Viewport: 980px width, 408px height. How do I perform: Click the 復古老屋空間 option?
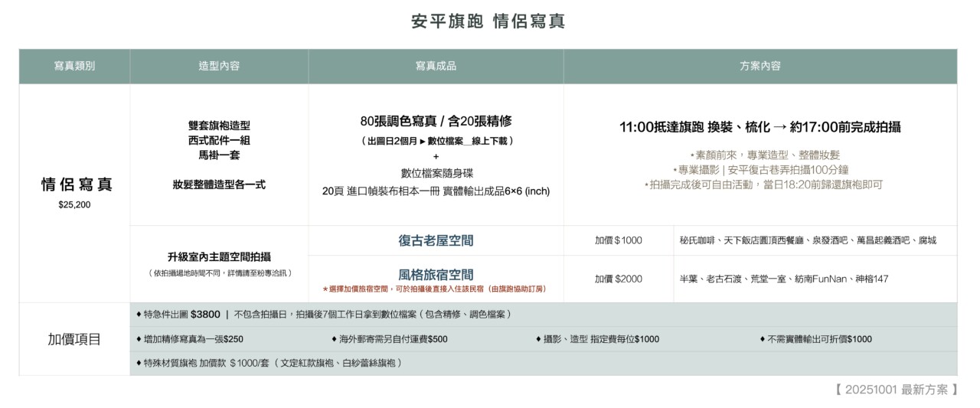[x=436, y=240]
